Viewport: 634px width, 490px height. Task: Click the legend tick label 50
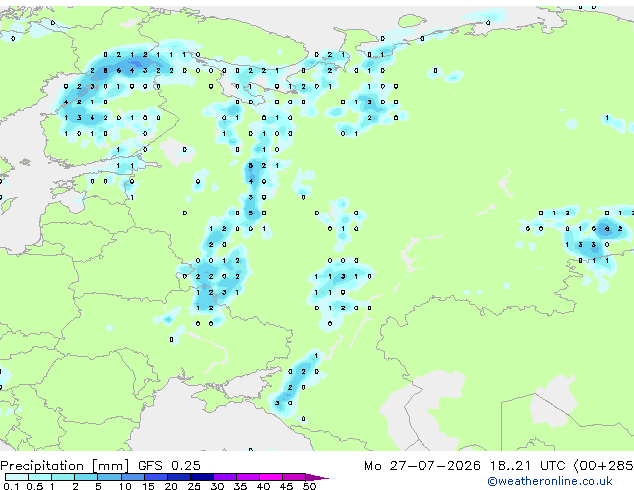(x=310, y=486)
